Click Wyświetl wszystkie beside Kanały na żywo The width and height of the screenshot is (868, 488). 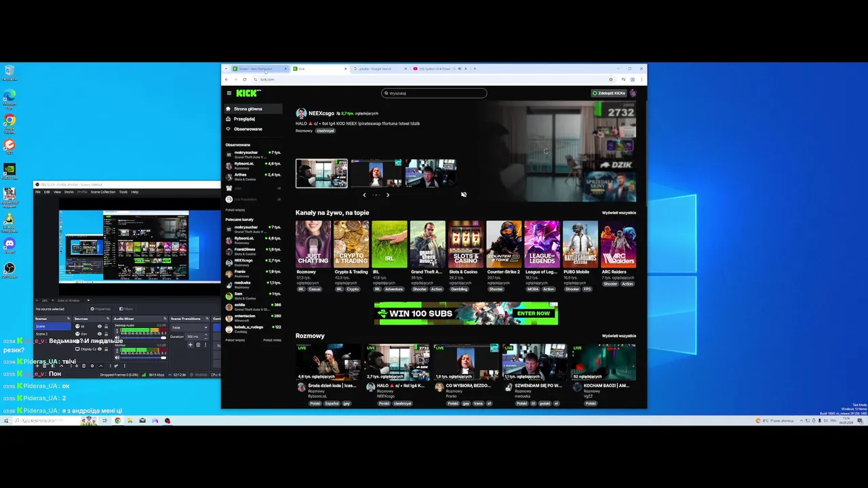(x=619, y=213)
